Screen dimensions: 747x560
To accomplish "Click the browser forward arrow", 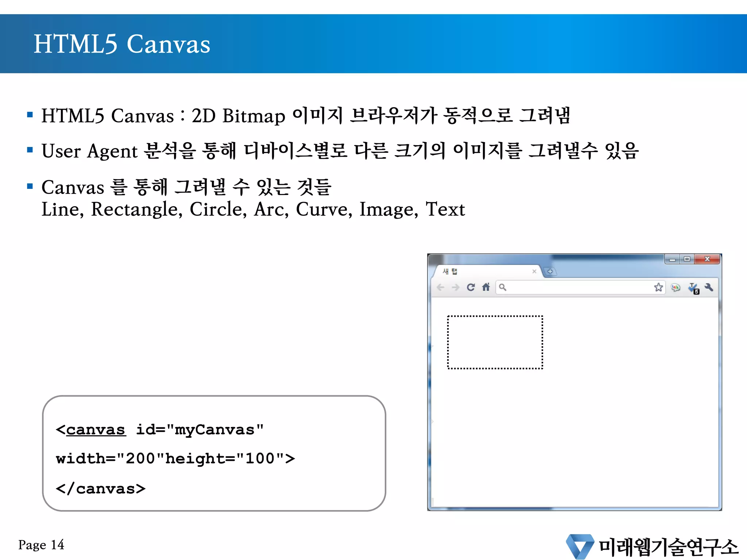I will (x=456, y=287).
